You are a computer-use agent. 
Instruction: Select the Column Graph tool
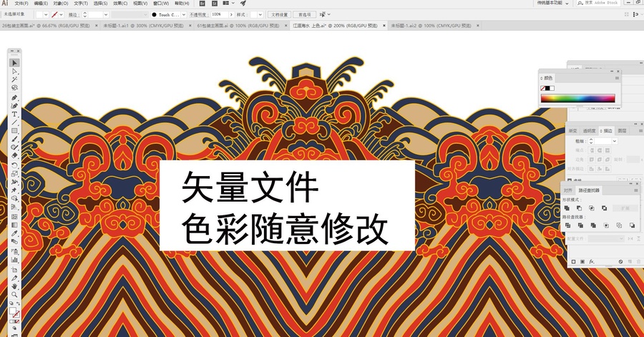(x=14, y=260)
